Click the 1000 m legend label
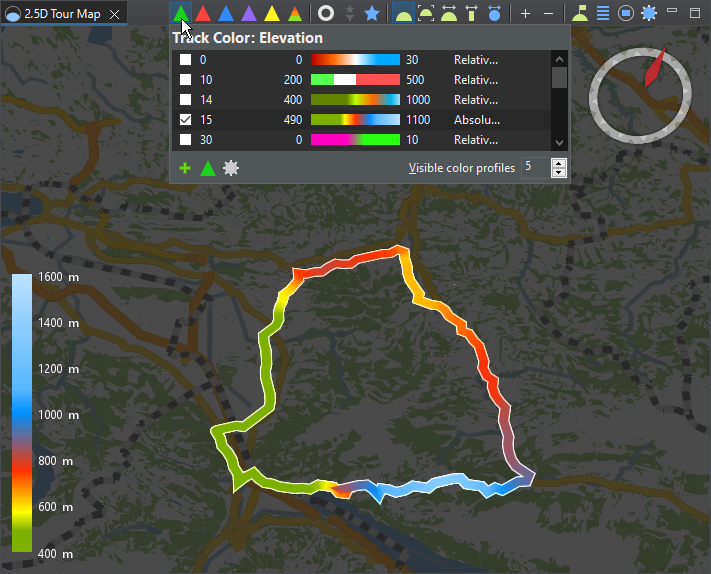The height and width of the screenshot is (574, 711). pos(58,414)
